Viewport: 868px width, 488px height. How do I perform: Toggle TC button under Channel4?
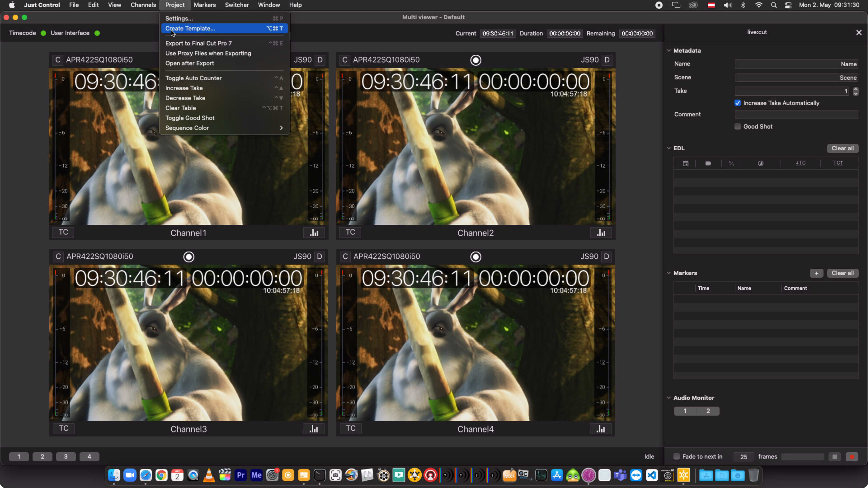point(351,428)
